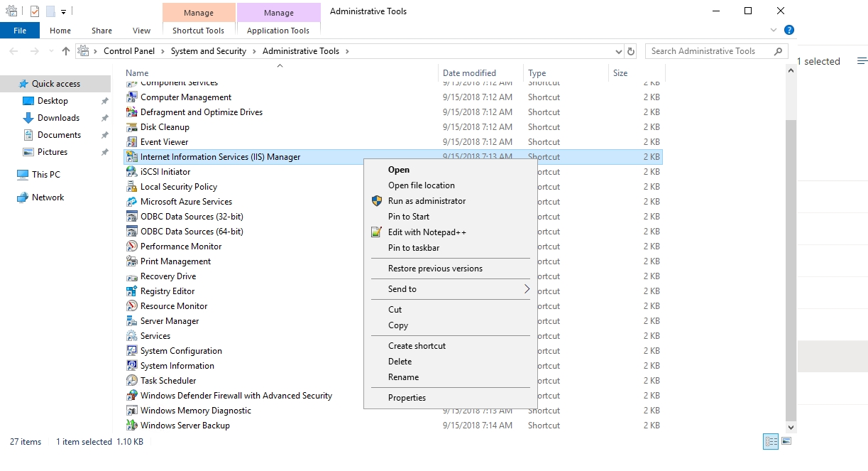Select the Performance Monitor icon
Image resolution: width=868 pixels, height=471 pixels.
[x=131, y=247]
